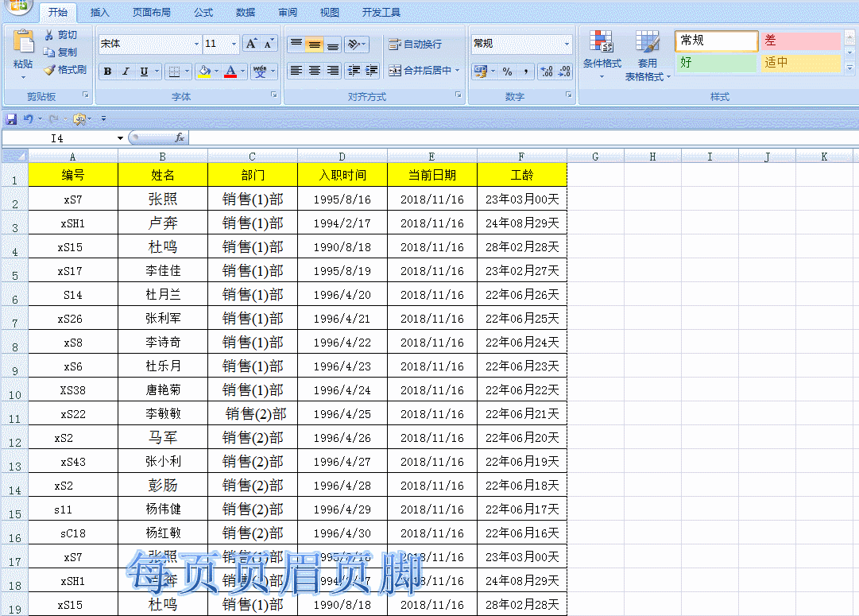Expand the cell styles gallery arrow
859x616 pixels.
coord(850,68)
